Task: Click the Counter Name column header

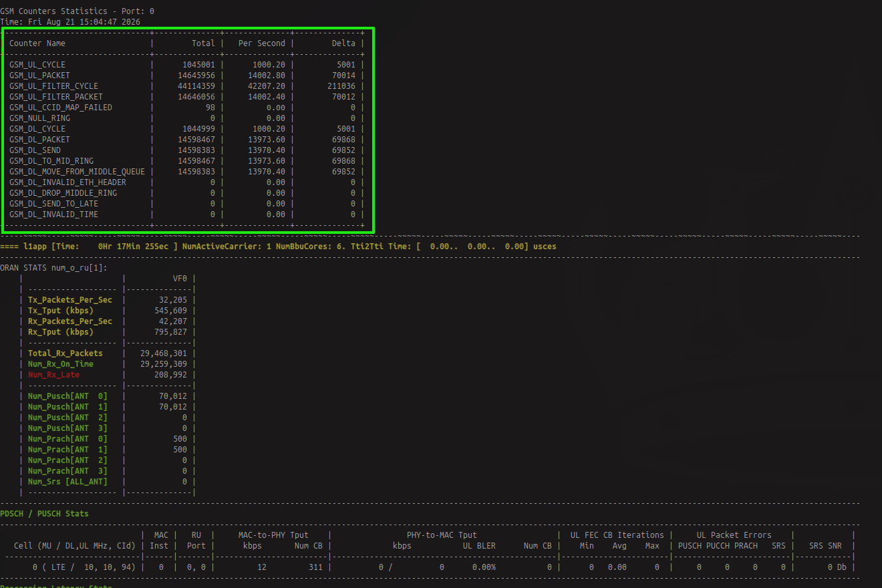Action: tap(37, 43)
